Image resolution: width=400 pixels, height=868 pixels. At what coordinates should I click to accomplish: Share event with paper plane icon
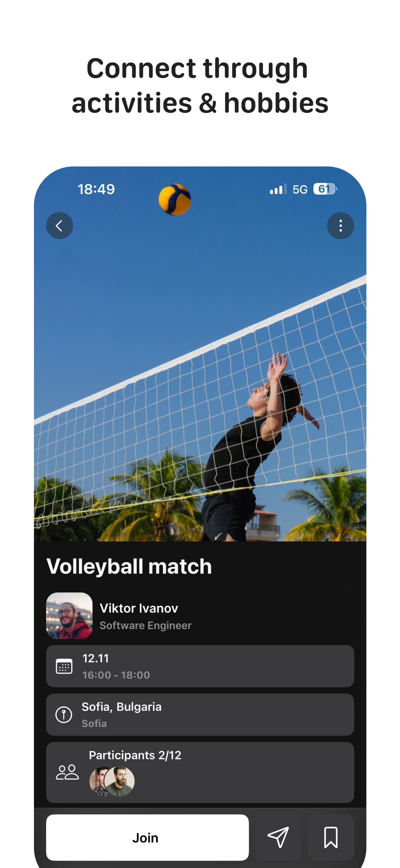click(278, 837)
